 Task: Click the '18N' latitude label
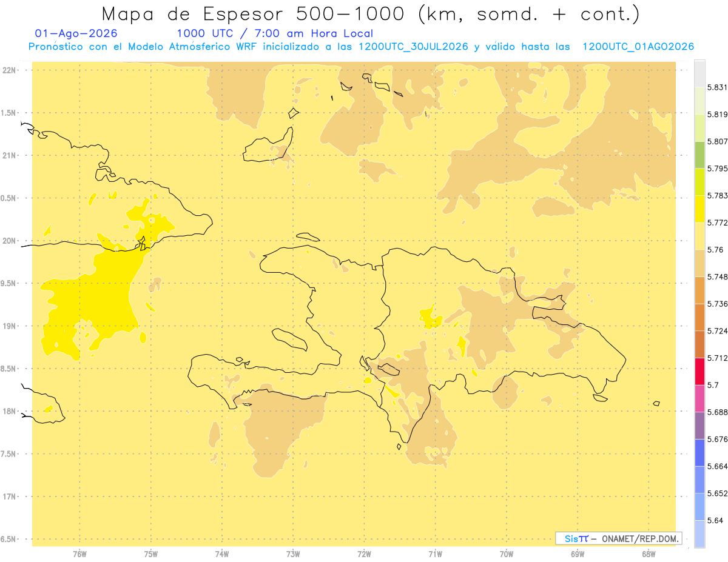tap(10, 411)
